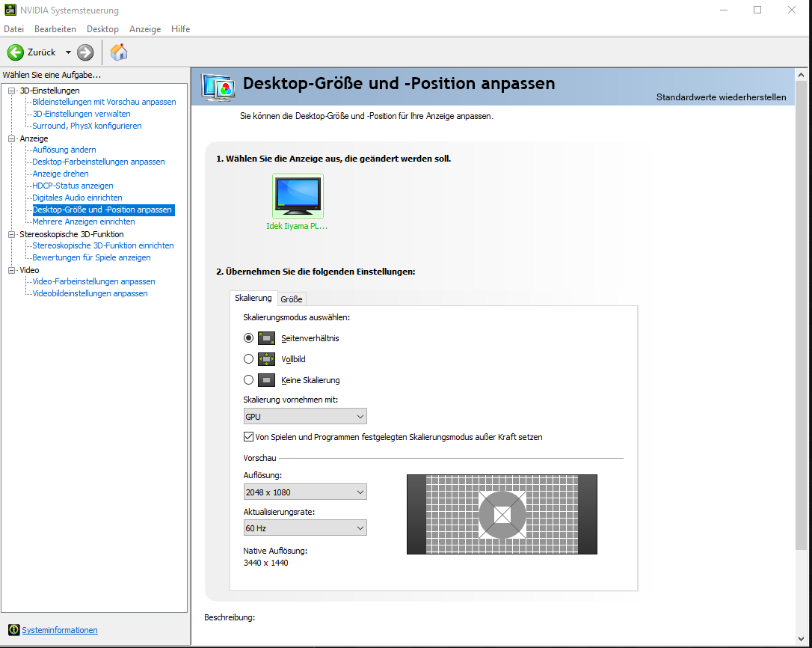Image resolution: width=812 pixels, height=648 pixels.
Task: Click the right-side vertical scrollbar thumb
Action: pos(801,316)
